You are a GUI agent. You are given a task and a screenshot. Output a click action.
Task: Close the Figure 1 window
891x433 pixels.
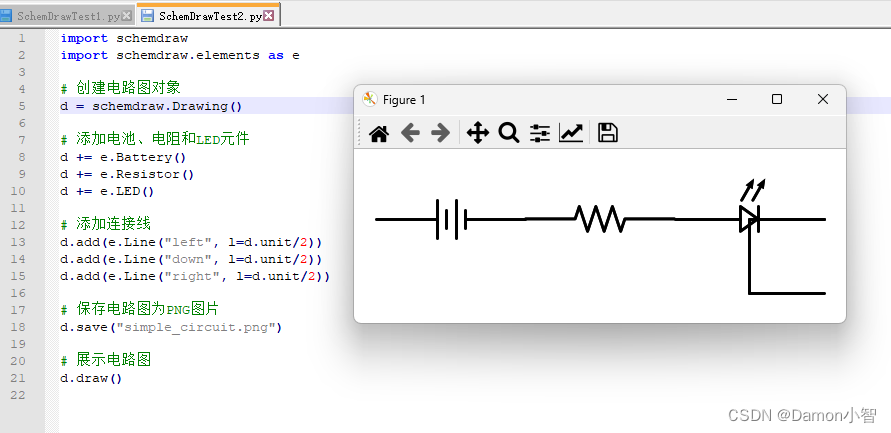pyautogui.click(x=822, y=99)
